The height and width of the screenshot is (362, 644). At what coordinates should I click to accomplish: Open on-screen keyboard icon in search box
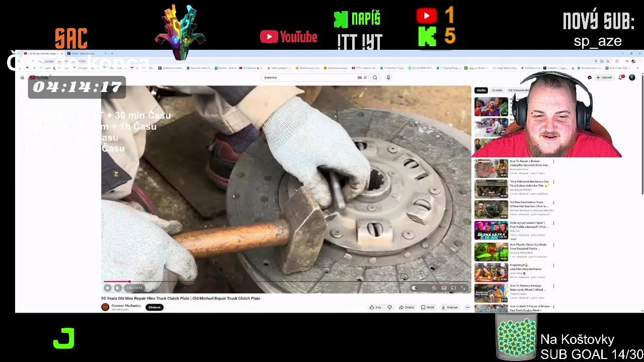(x=359, y=77)
